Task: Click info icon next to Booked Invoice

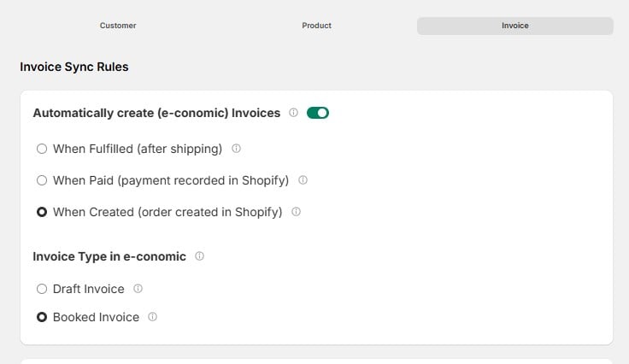Action: coord(152,317)
